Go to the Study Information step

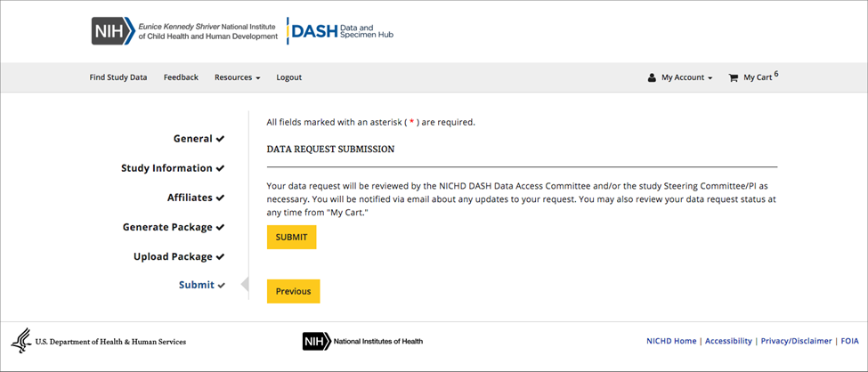pos(166,168)
